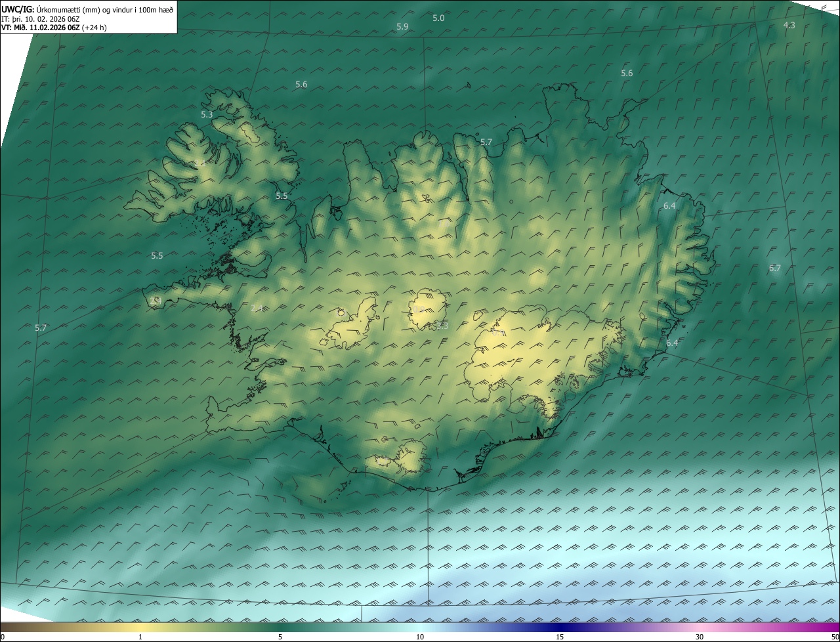
Task: Click the "10" tick label on the color scale
Action: pos(420,637)
